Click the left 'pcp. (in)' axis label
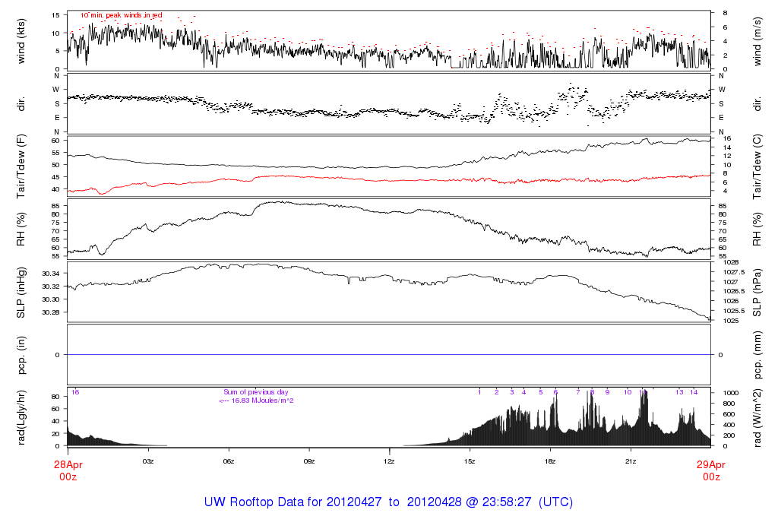 pos(21,354)
